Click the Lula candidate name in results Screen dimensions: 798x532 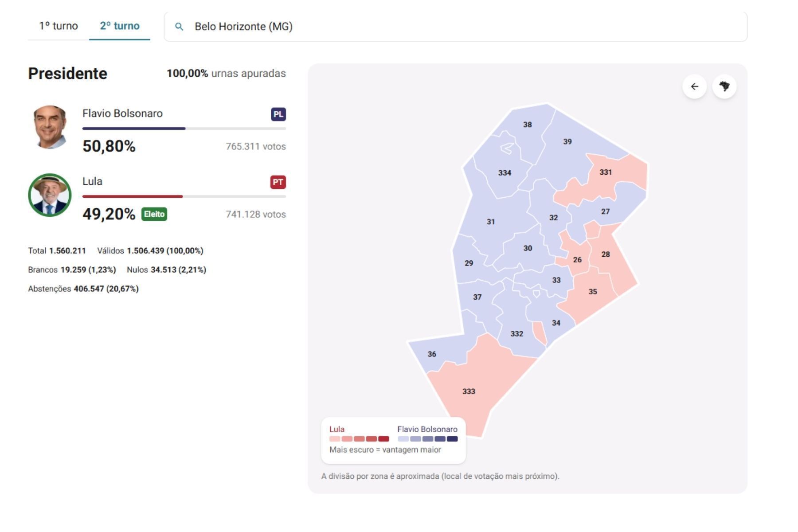tap(92, 181)
